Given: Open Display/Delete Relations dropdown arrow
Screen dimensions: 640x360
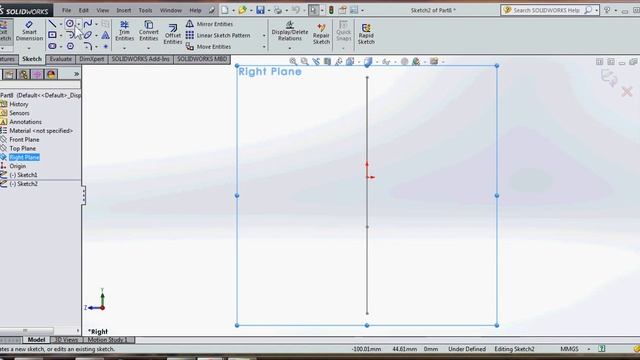Looking at the screenshot, I should [x=290, y=49].
